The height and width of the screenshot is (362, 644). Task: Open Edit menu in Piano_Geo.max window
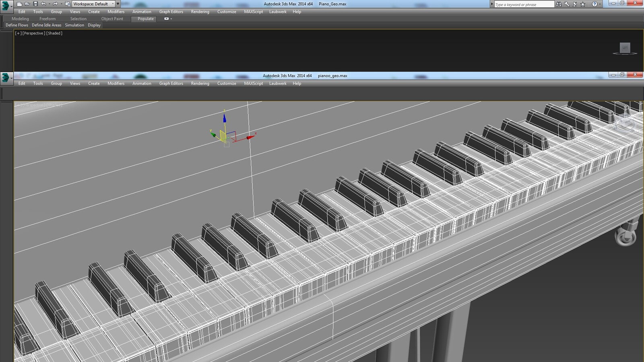click(22, 12)
